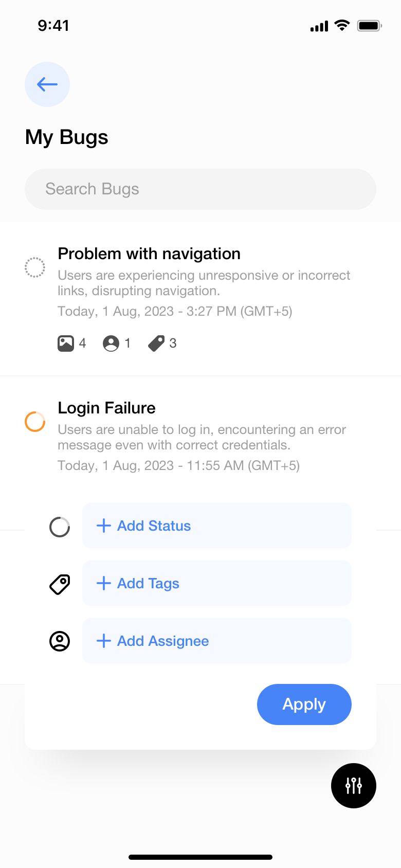Tap the home indicator bar
This screenshot has width=401, height=868.
200,857
